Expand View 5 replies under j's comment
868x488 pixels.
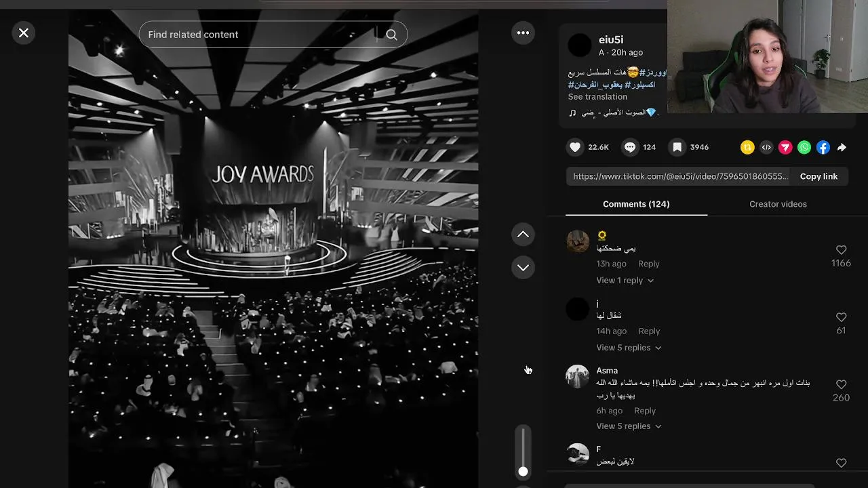point(629,348)
